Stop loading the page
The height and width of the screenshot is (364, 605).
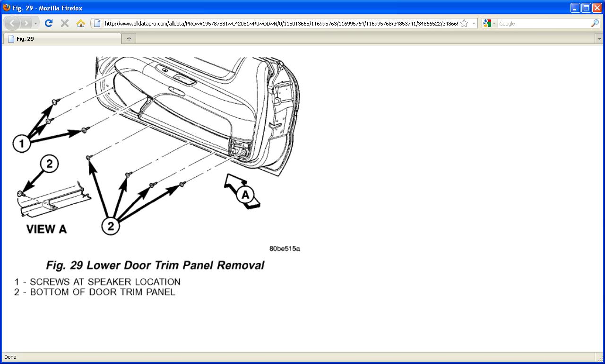coord(65,23)
